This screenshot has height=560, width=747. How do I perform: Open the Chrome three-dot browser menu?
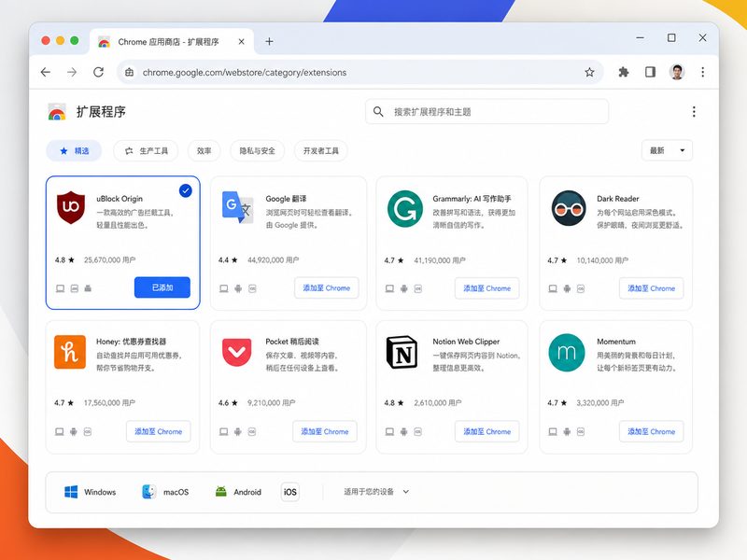pos(703,73)
